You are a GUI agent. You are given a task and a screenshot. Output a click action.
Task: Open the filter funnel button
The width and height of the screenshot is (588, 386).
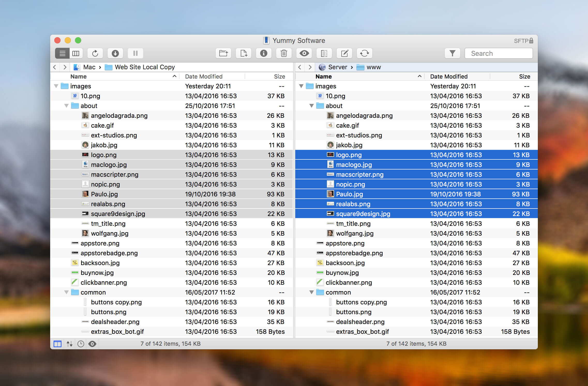click(452, 53)
